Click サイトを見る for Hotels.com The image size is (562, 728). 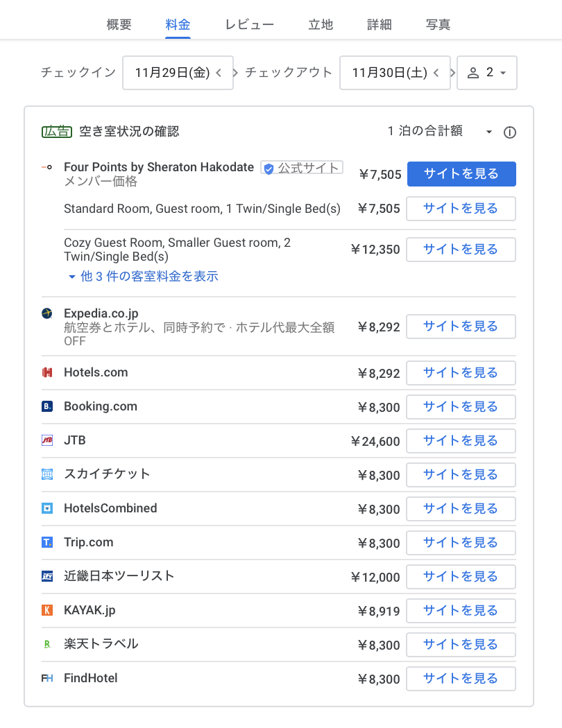(x=461, y=373)
